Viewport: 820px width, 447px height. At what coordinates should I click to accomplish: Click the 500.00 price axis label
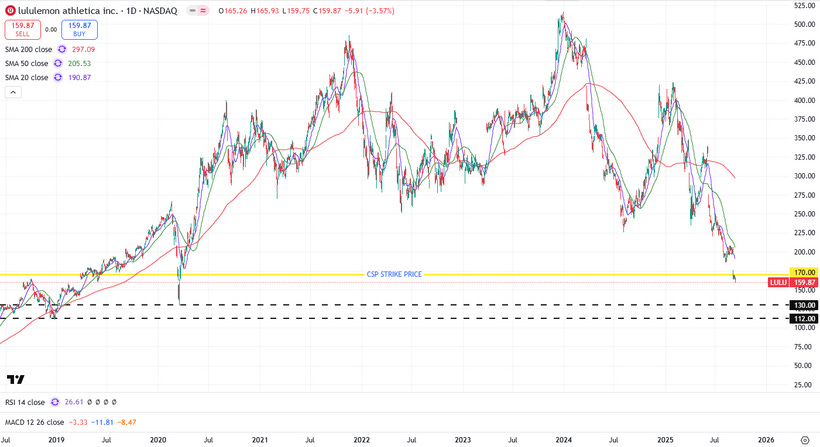[804, 24]
